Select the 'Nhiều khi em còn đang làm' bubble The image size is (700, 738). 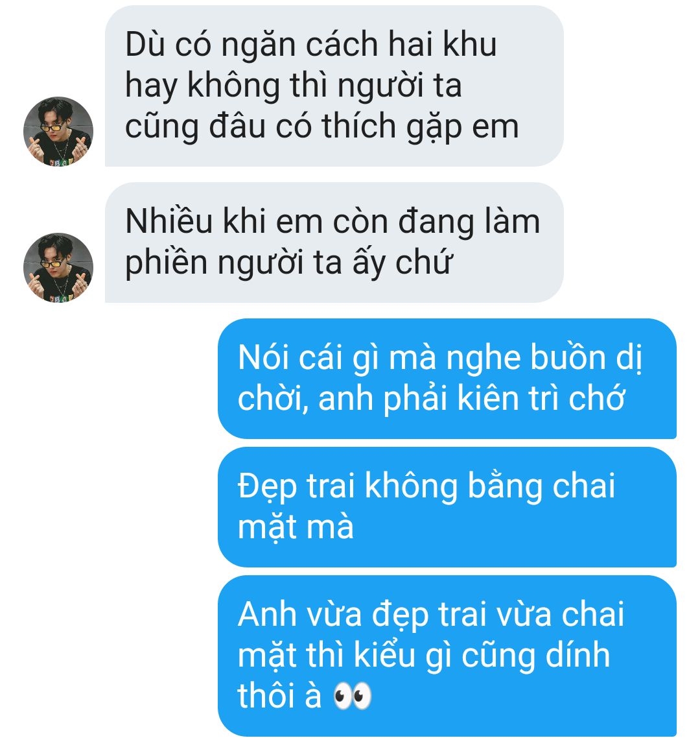pyautogui.click(x=334, y=243)
